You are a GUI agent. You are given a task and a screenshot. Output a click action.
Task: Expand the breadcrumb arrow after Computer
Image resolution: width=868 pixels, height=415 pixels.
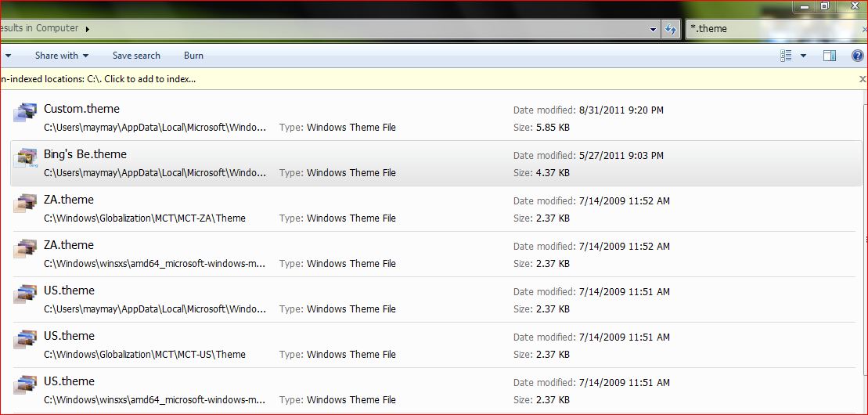coord(88,29)
